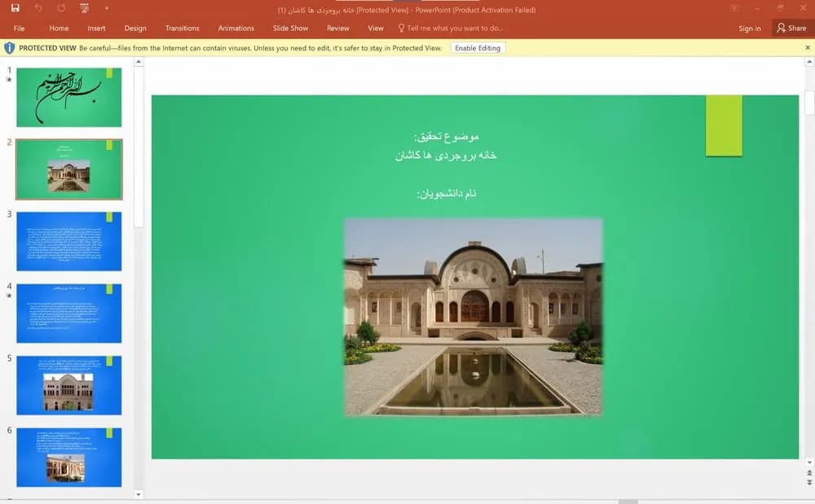Open the Slide Show ribbon tab

tap(291, 28)
